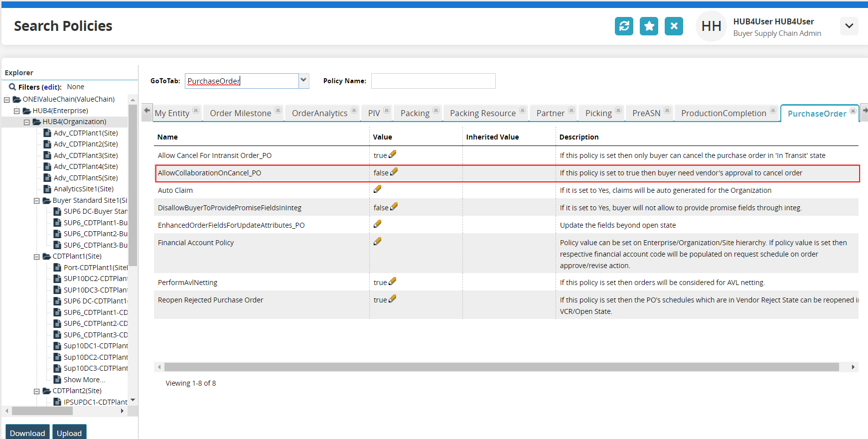This screenshot has height=439, width=868.
Task: Open the ProductionCompletion tab
Action: (723, 114)
